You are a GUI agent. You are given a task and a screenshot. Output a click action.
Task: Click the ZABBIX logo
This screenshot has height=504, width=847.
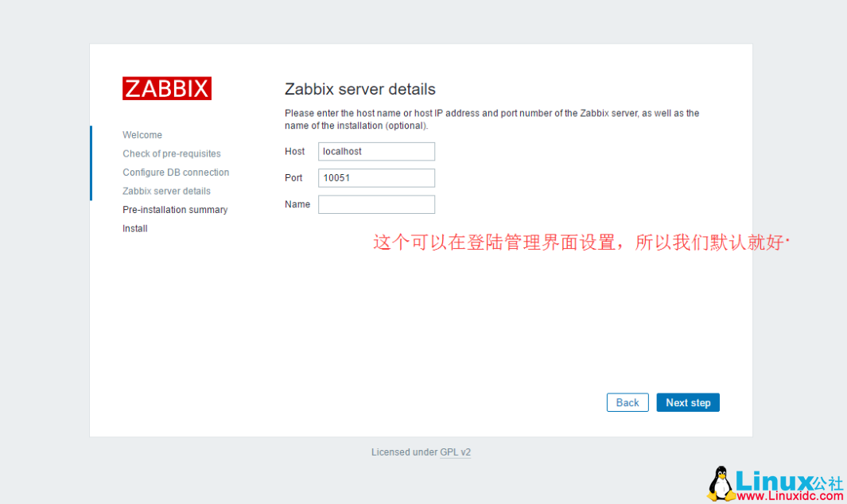click(167, 88)
